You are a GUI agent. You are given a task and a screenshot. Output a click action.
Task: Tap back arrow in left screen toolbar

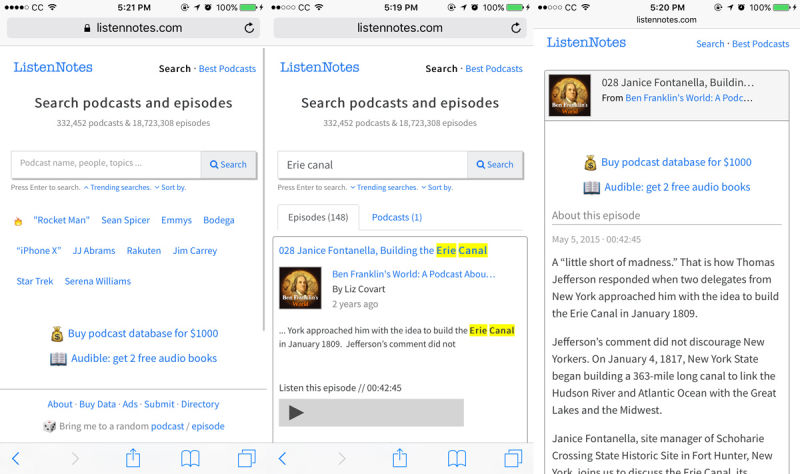tap(16, 458)
